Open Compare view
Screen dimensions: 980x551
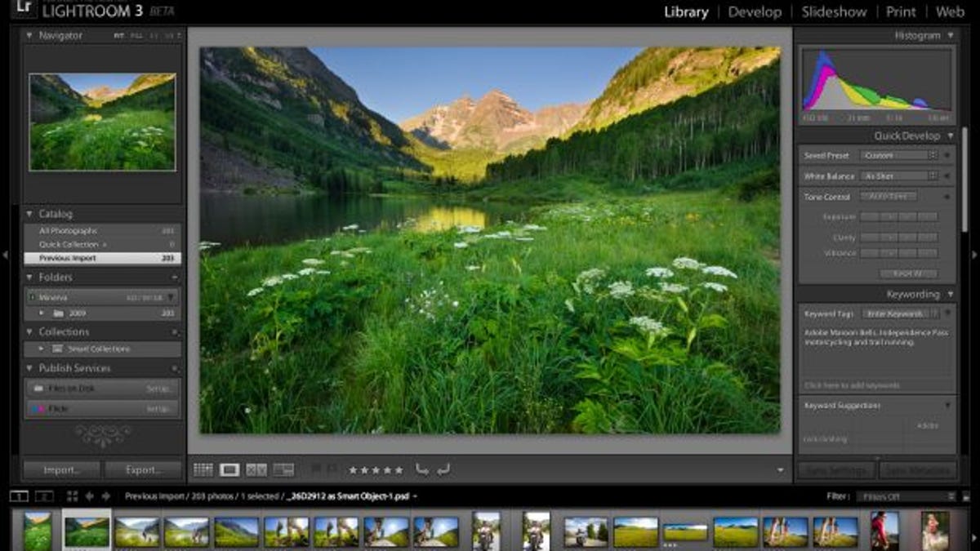point(256,469)
